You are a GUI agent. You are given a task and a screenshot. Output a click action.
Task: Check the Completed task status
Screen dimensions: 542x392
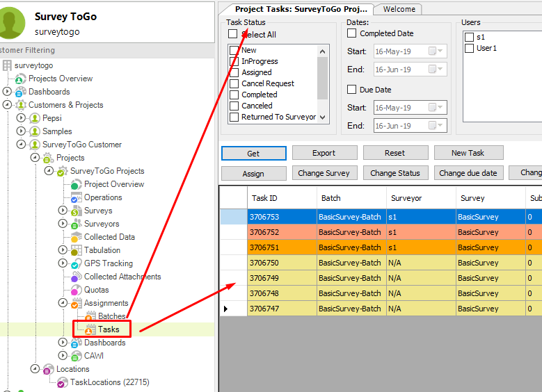pyautogui.click(x=234, y=95)
